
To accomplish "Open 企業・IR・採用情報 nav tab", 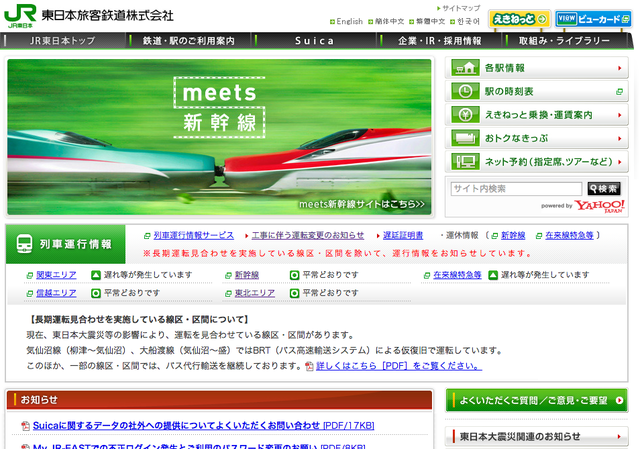I will point(440,41).
